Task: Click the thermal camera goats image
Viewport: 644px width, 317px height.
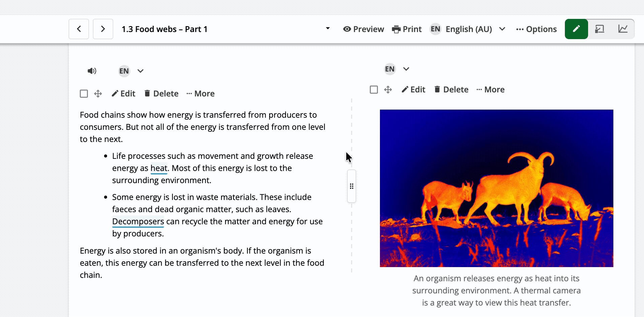Action: click(x=496, y=188)
